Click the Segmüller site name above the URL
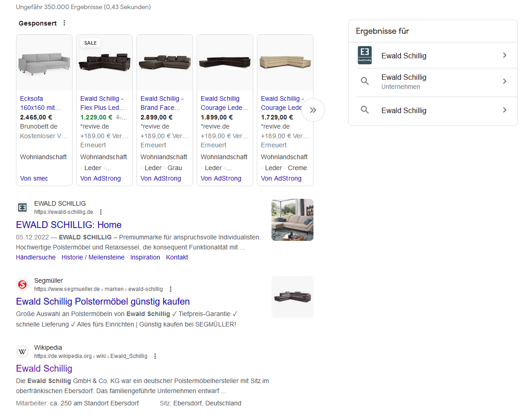The height and width of the screenshot is (420, 532). pyautogui.click(x=48, y=280)
